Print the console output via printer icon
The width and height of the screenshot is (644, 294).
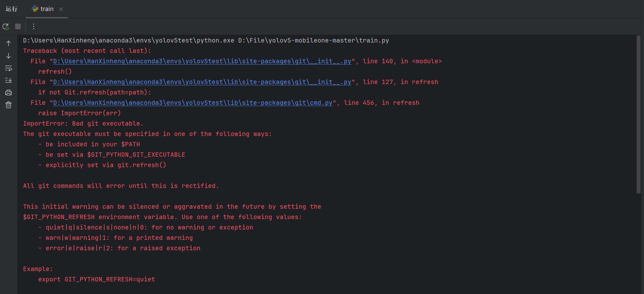tap(8, 93)
